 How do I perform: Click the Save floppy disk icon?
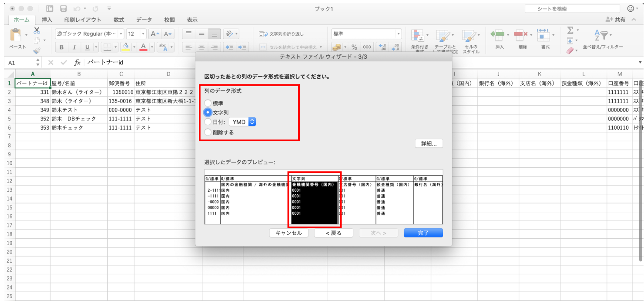[x=64, y=9]
